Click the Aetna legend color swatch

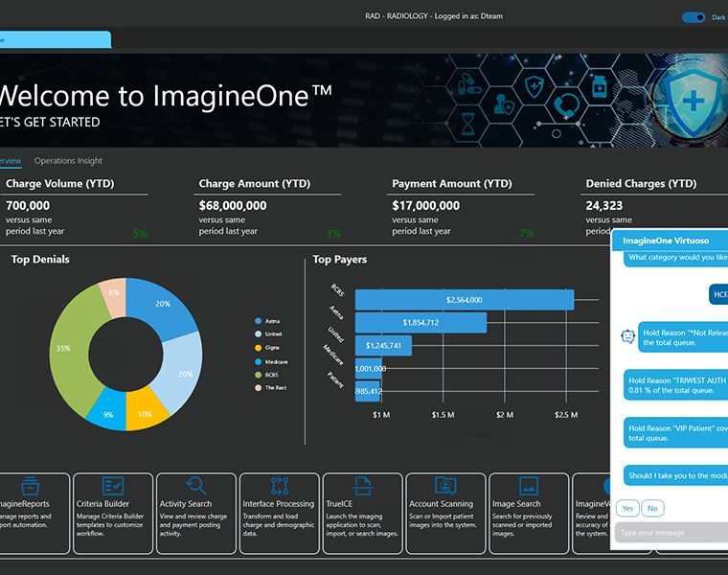(258, 321)
